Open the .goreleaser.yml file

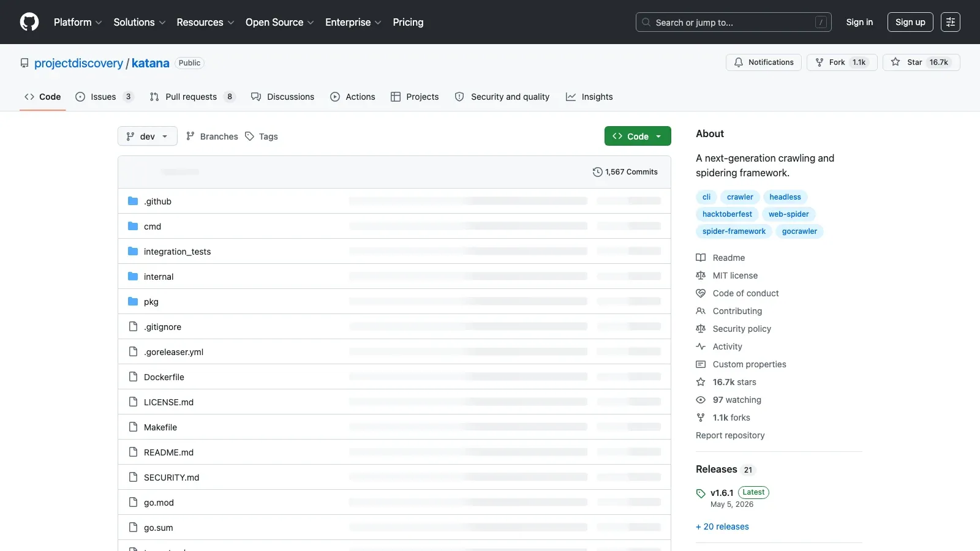(173, 352)
